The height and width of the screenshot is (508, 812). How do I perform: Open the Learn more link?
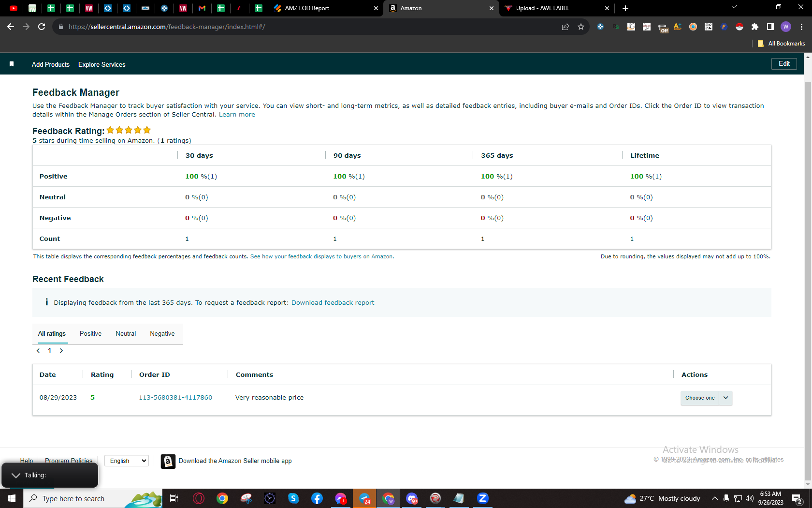237,115
